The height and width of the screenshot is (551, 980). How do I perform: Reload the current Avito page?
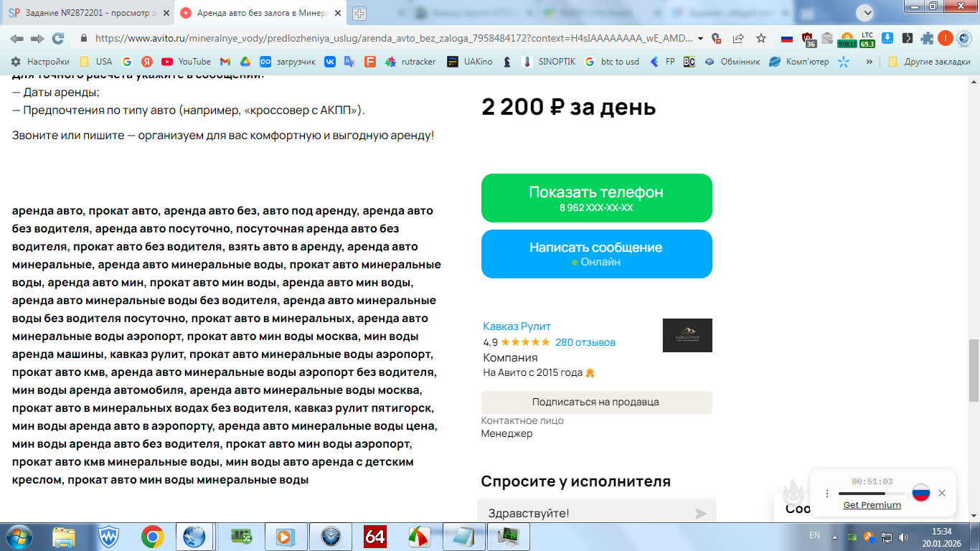[x=58, y=38]
